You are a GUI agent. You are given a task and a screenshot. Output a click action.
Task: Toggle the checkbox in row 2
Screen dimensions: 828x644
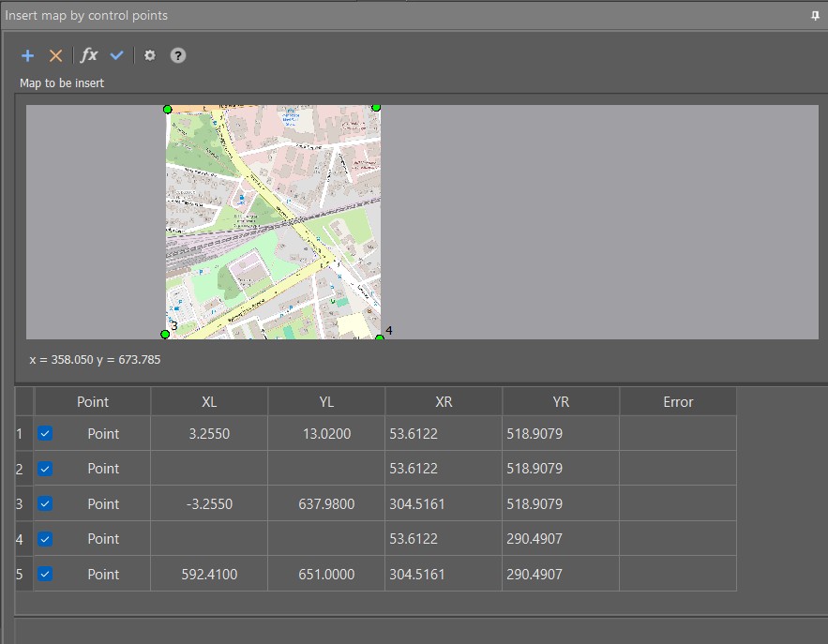[46, 468]
